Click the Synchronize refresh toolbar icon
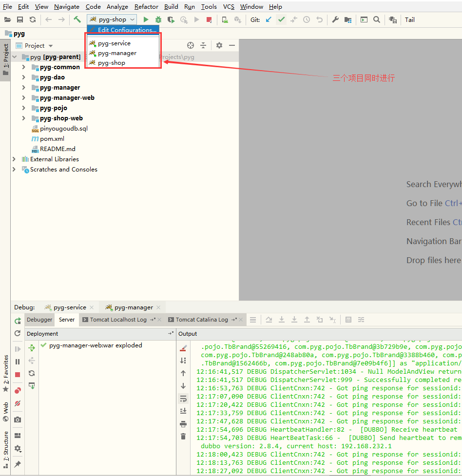This screenshot has height=476, width=462. click(33, 20)
